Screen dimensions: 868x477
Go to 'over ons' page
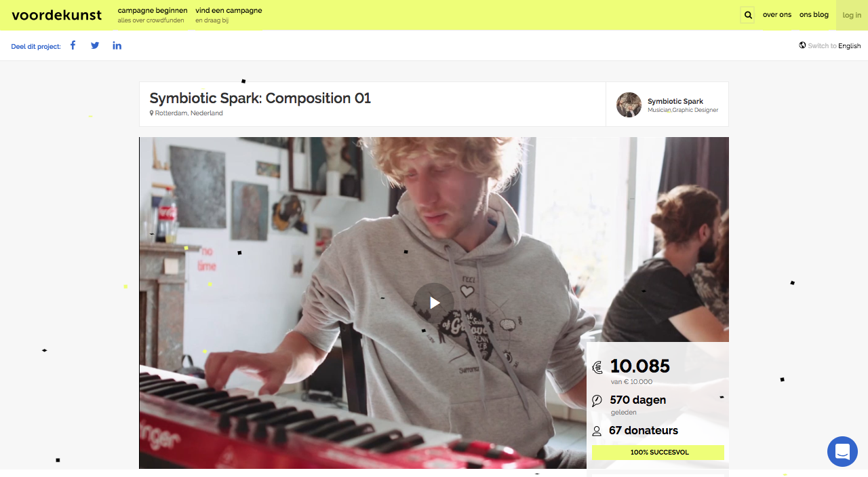pos(777,15)
